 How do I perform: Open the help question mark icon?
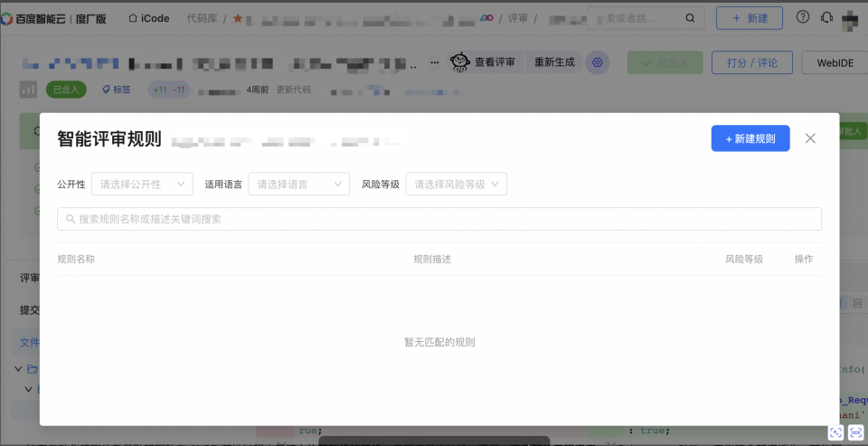tap(803, 17)
